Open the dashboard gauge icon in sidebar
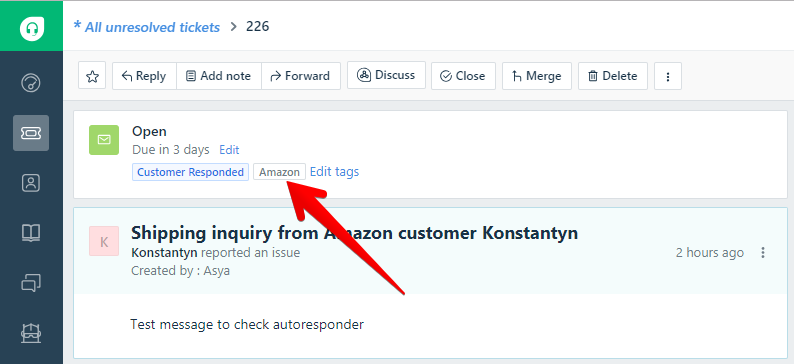The height and width of the screenshot is (364, 794). [31, 83]
